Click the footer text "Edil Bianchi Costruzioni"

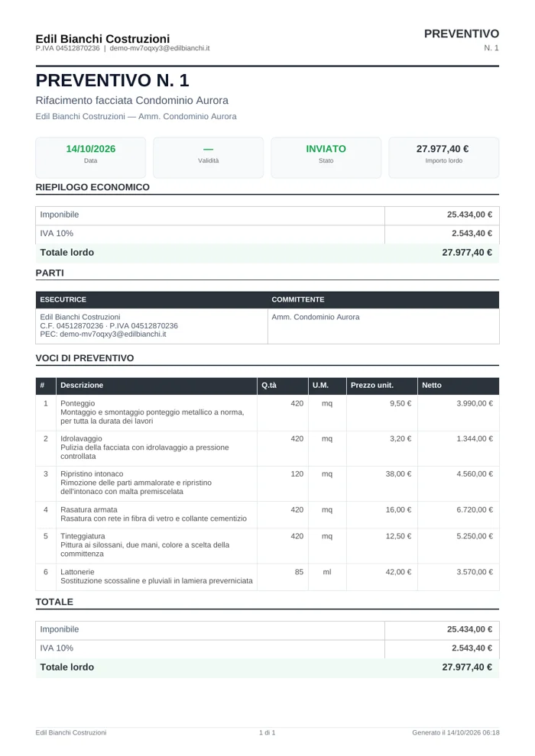click(x=71, y=732)
